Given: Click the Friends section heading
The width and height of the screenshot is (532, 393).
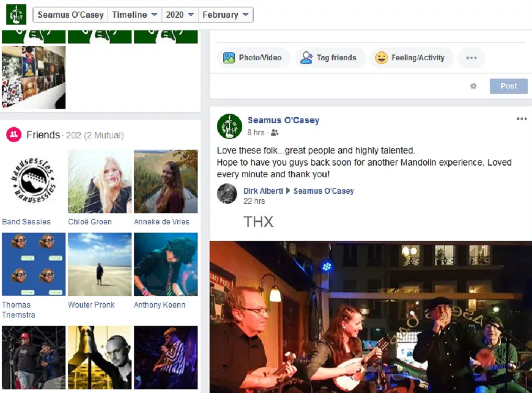Looking at the screenshot, I should 43,135.
